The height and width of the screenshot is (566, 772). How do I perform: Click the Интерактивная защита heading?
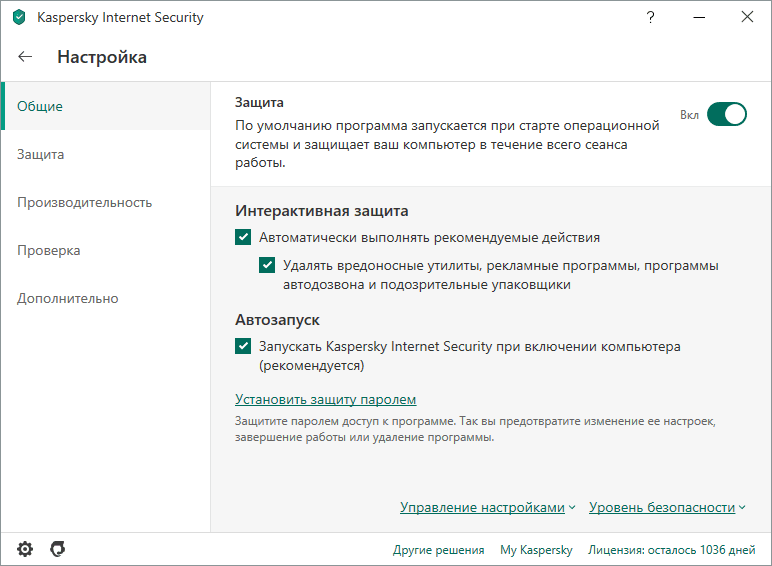tap(322, 211)
